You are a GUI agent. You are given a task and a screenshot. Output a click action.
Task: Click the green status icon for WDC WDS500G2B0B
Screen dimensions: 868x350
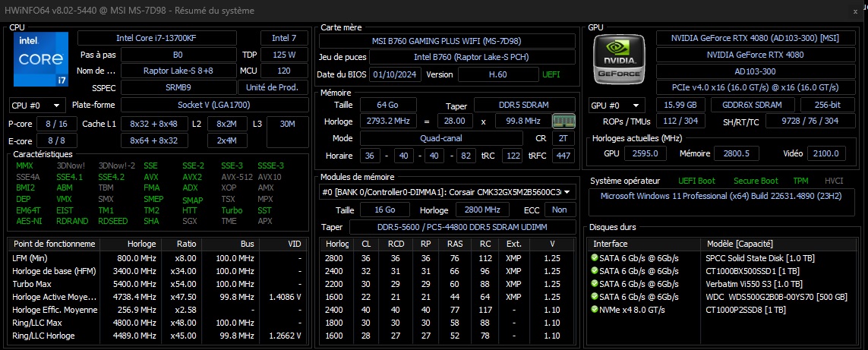(595, 297)
